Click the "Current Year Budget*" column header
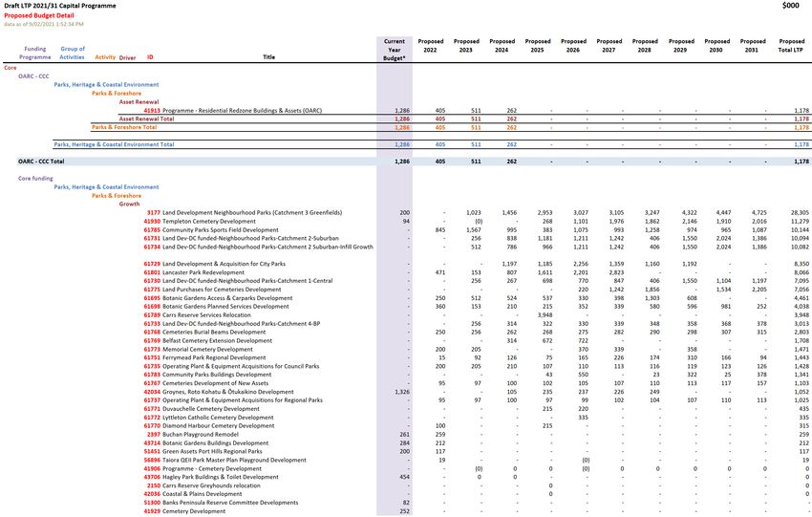812x517 pixels. click(395, 50)
